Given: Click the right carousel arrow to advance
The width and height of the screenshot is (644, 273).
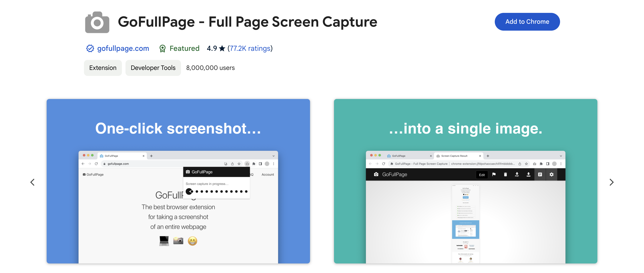Looking at the screenshot, I should coord(612,182).
